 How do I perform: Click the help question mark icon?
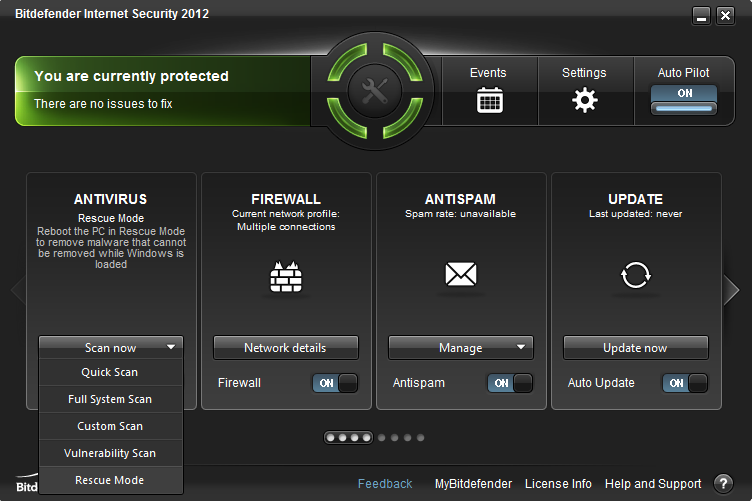(723, 484)
